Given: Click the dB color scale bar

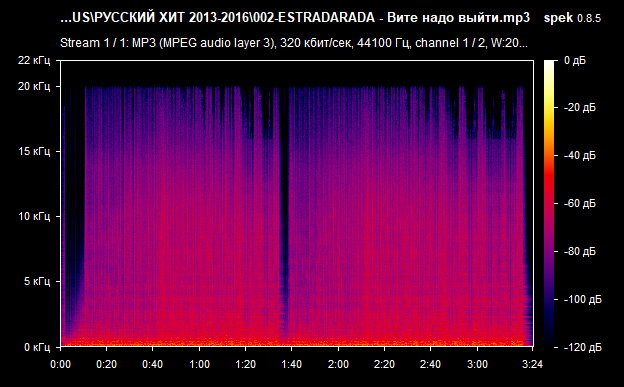Looking at the screenshot, I should click(x=549, y=203).
